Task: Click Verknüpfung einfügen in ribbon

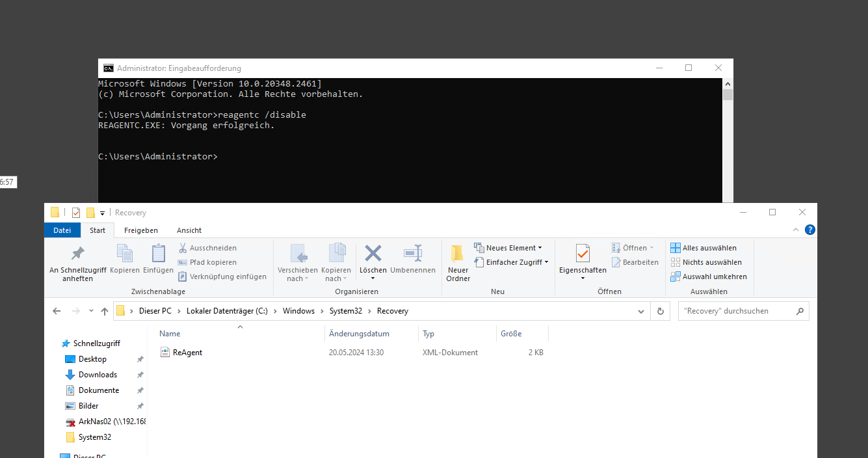Action: tap(222, 276)
